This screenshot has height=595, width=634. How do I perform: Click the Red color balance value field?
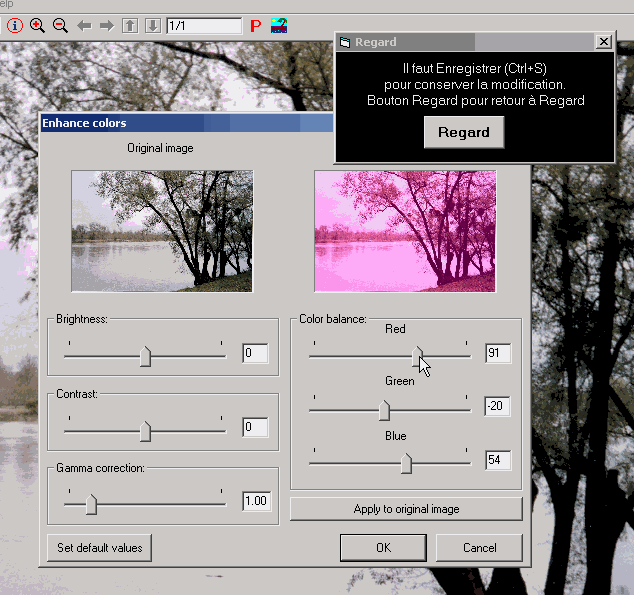(497, 353)
